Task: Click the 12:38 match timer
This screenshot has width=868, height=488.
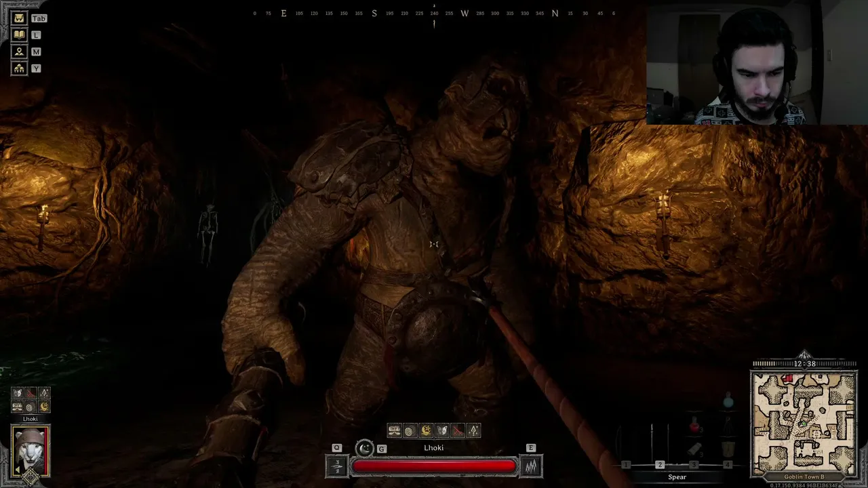Action: pos(805,364)
